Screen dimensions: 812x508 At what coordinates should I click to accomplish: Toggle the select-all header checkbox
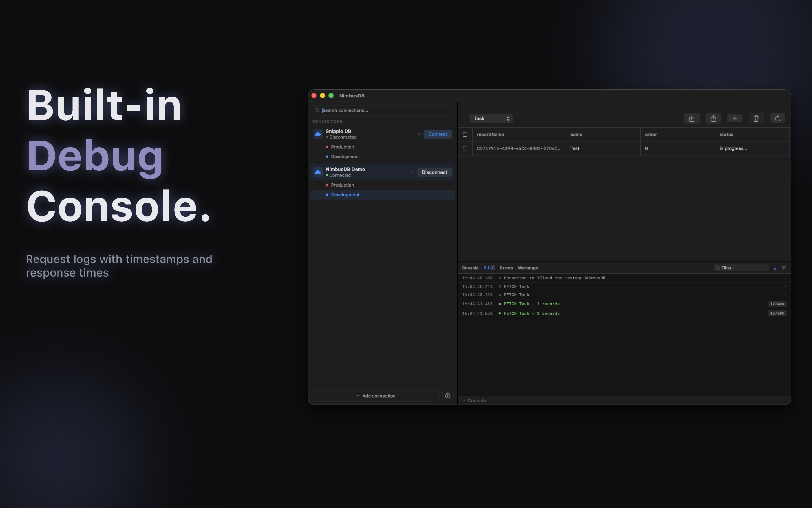click(x=465, y=134)
